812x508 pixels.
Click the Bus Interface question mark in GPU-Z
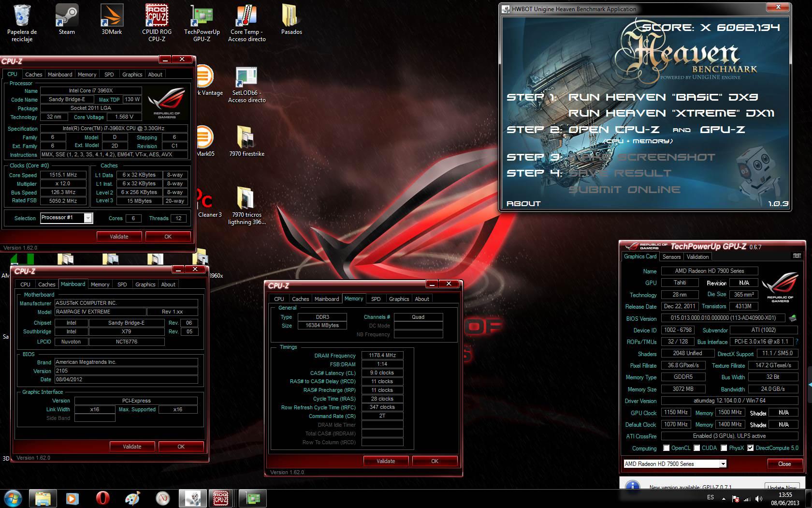[797, 342]
